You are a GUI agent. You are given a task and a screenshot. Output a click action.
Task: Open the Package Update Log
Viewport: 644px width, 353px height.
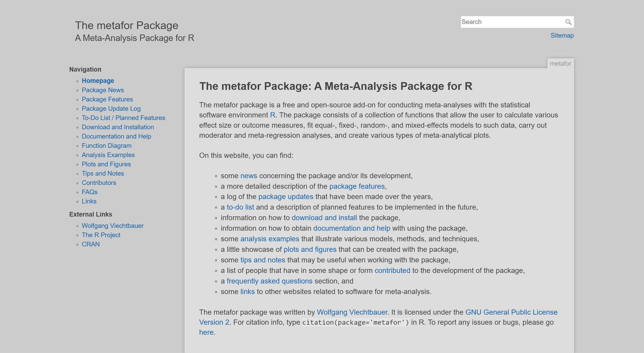pyautogui.click(x=111, y=108)
